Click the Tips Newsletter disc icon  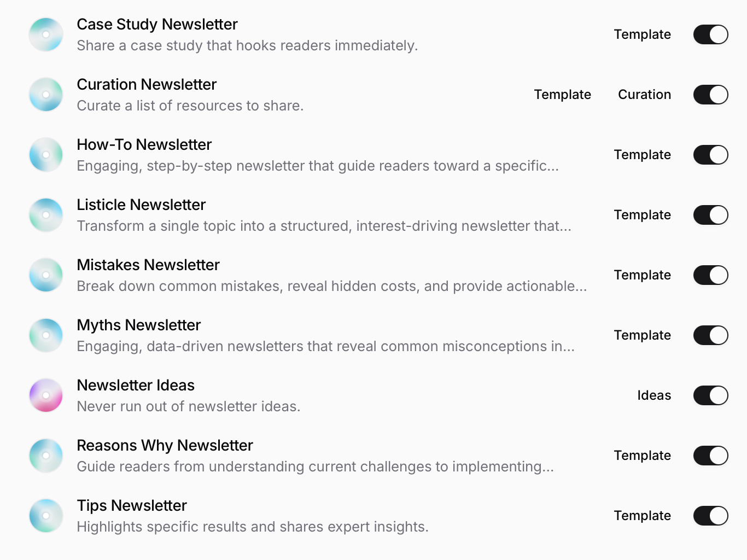coord(46,516)
